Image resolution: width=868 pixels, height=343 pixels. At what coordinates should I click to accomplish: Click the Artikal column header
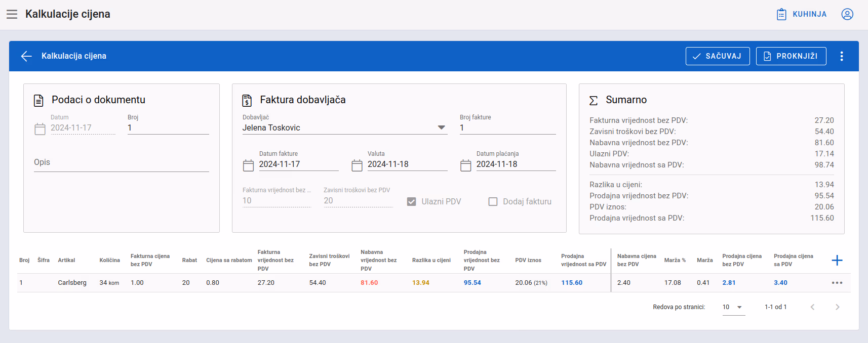point(66,260)
